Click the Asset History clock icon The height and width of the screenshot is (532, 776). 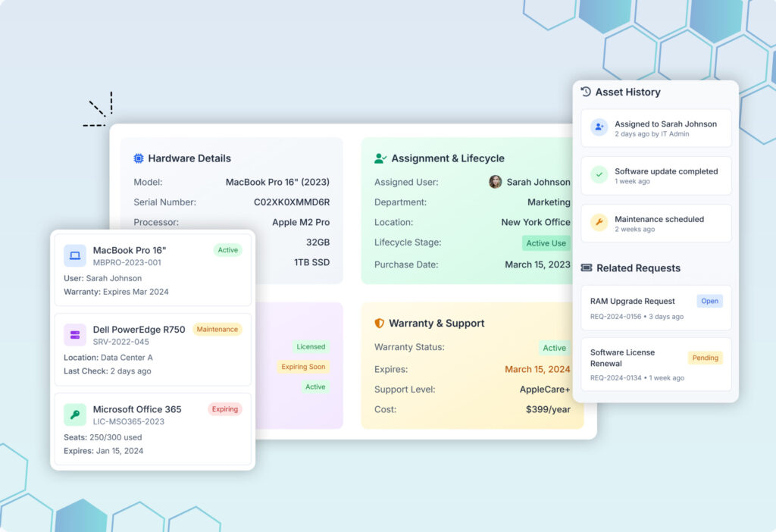[x=586, y=92]
